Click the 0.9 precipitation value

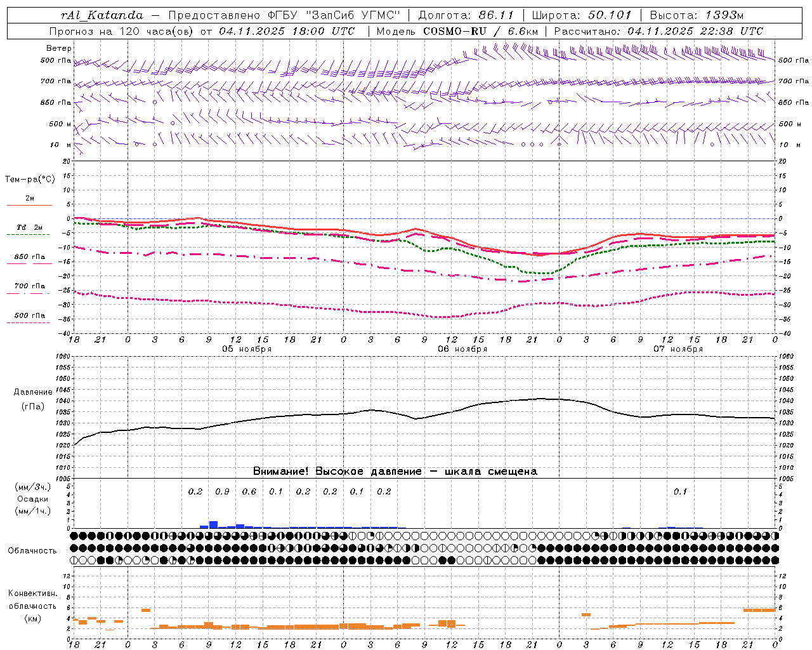tap(222, 491)
